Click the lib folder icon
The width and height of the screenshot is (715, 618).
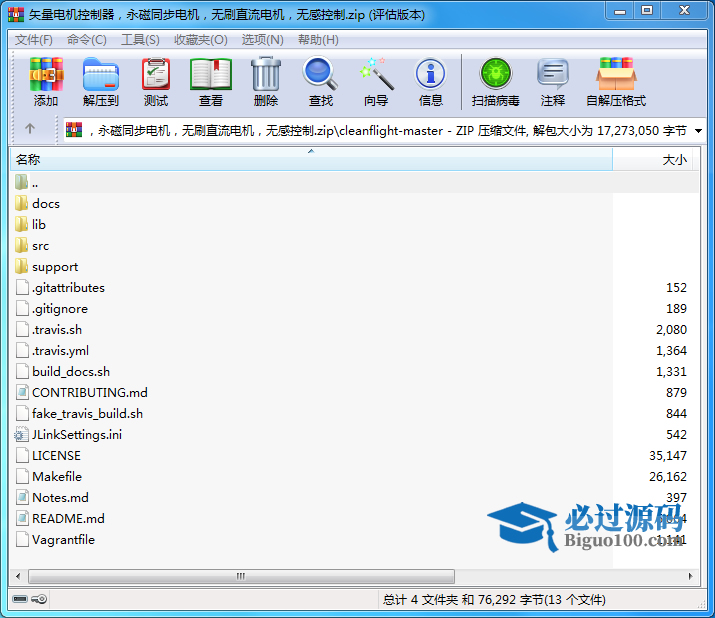click(x=21, y=224)
